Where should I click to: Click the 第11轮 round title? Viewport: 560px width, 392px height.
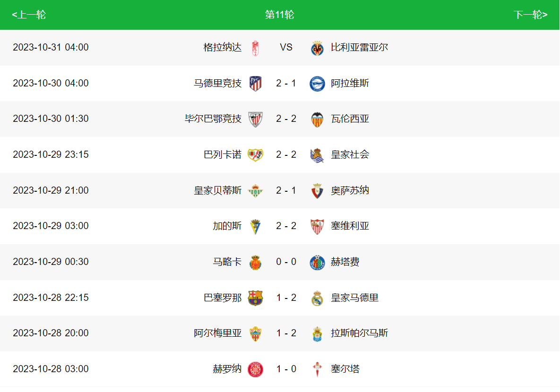[280, 15]
